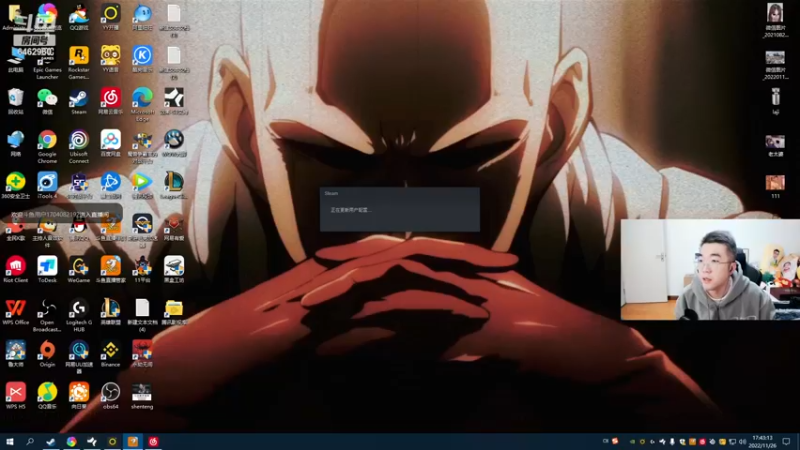Screen dimensions: 800x450
Task: Open the WeGame desktop icon
Action: 79,269
